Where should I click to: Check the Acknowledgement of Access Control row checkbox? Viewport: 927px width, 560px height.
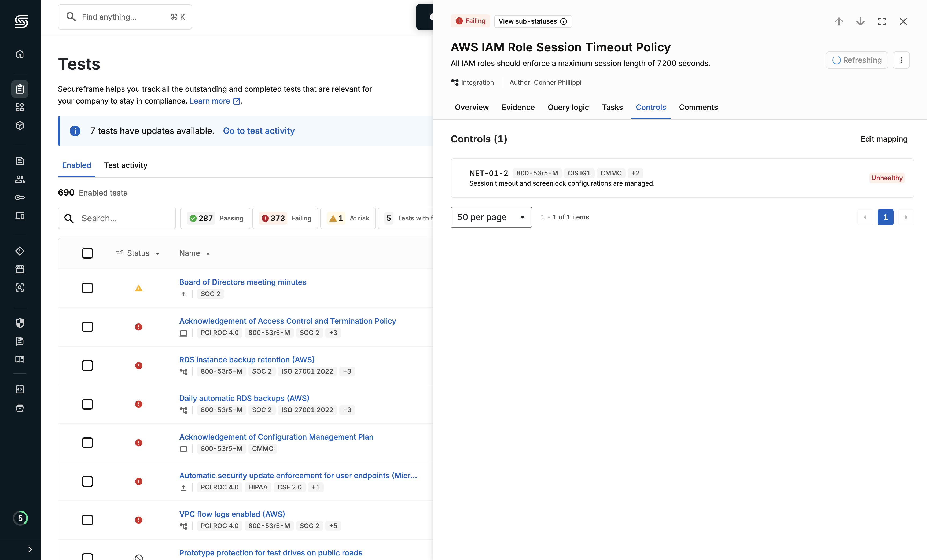tap(87, 327)
